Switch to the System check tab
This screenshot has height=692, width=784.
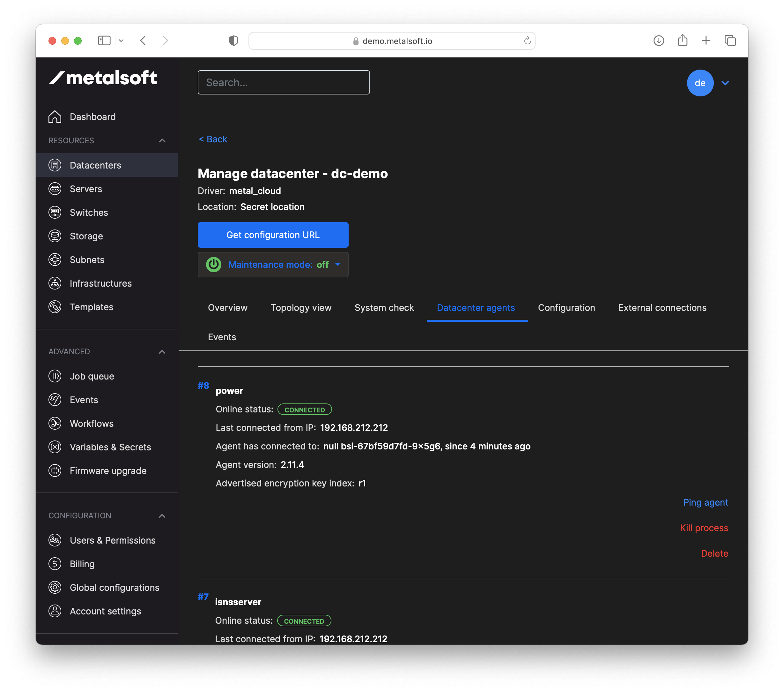[x=384, y=307]
